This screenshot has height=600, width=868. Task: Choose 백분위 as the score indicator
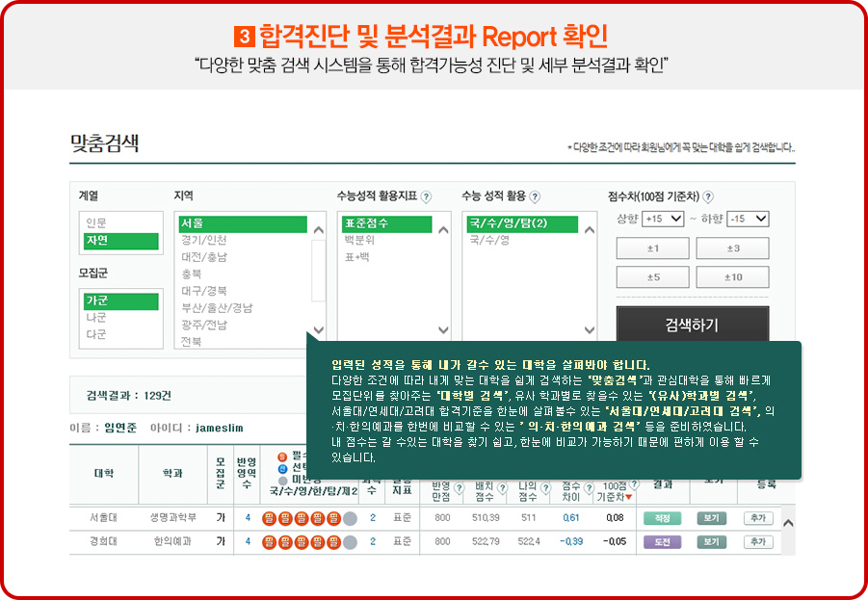359,240
